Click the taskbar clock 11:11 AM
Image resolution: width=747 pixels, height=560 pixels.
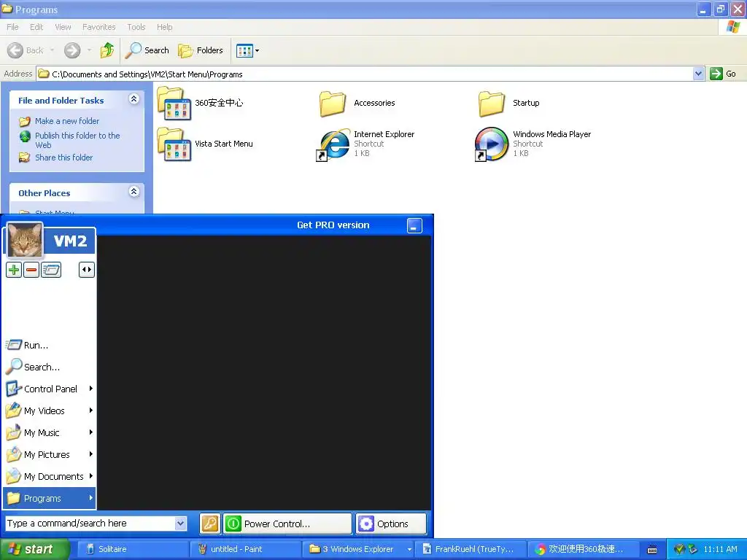tap(720, 549)
